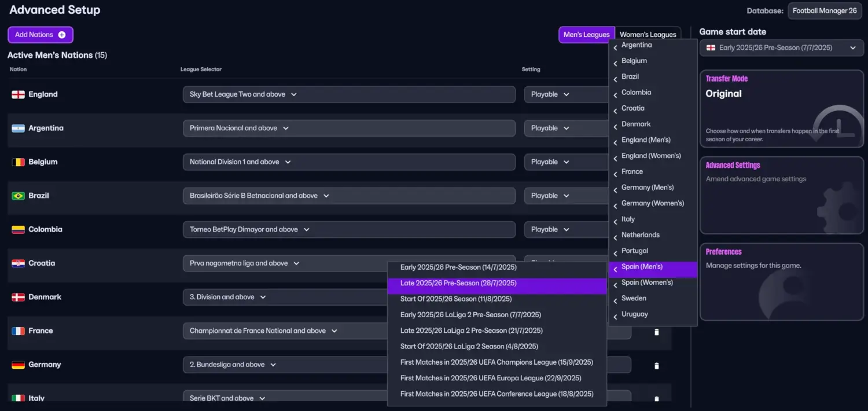
Task: Click the Croatia flag icon
Action: tap(18, 263)
